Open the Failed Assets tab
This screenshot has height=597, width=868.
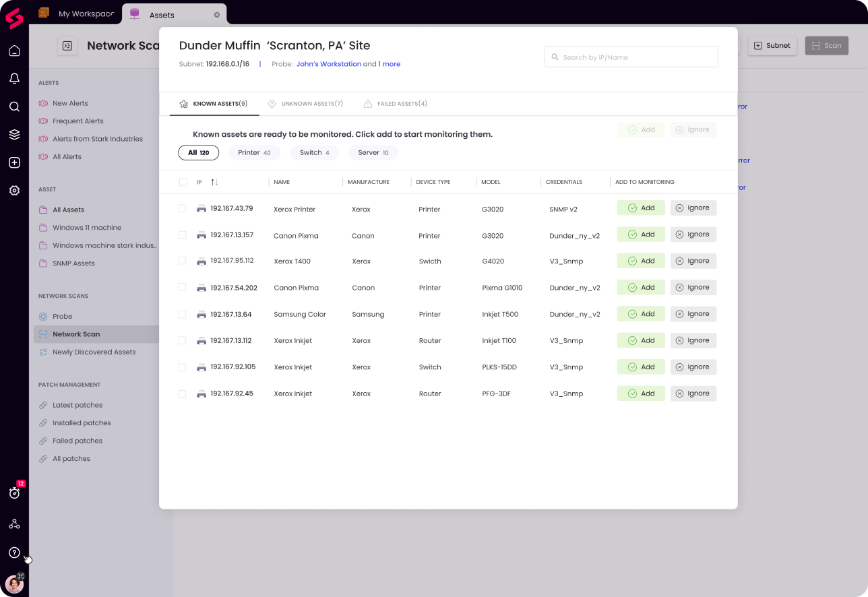(x=395, y=104)
